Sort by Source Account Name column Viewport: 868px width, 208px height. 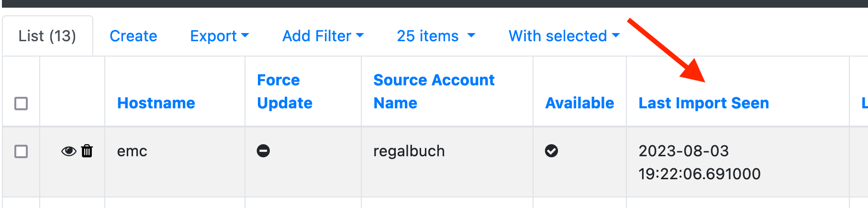434,92
